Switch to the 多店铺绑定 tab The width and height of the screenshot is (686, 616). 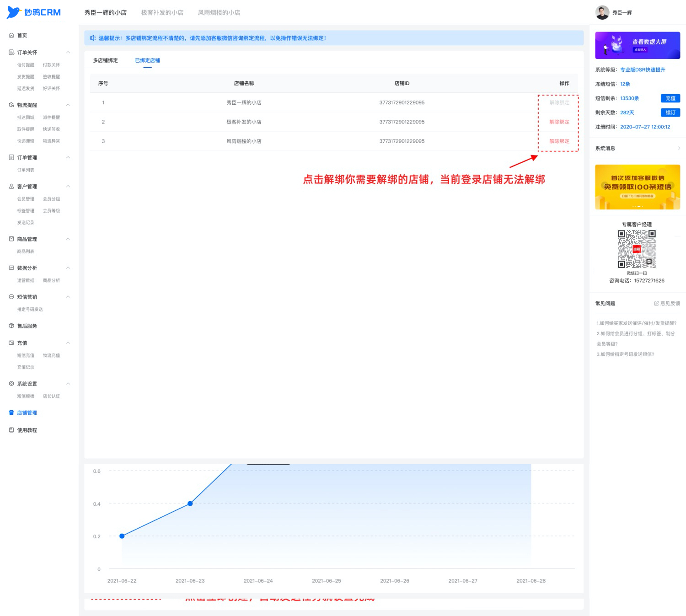coord(105,60)
